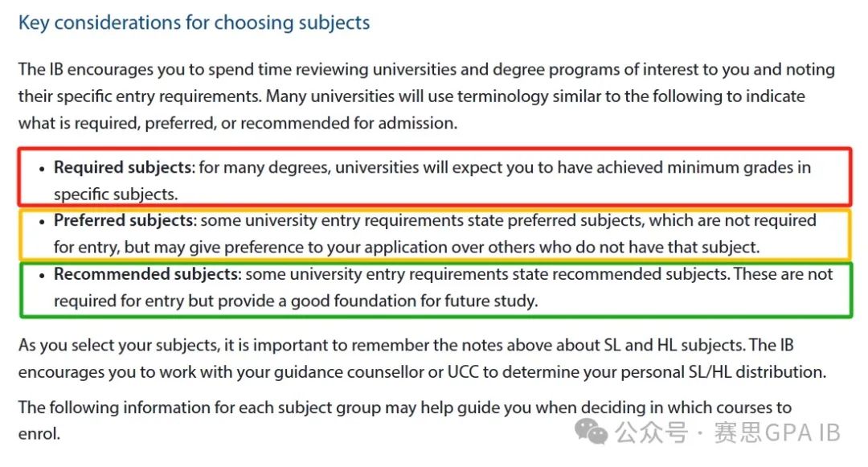Click the yellow-bordered Preferred subjects box
The width and height of the screenshot is (868, 467).
click(x=435, y=234)
